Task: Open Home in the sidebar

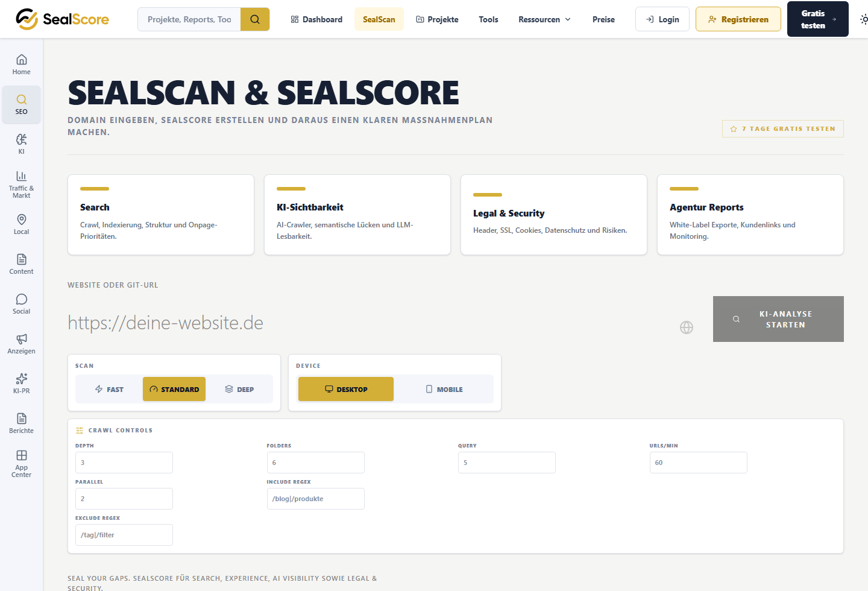Action: pyautogui.click(x=22, y=65)
